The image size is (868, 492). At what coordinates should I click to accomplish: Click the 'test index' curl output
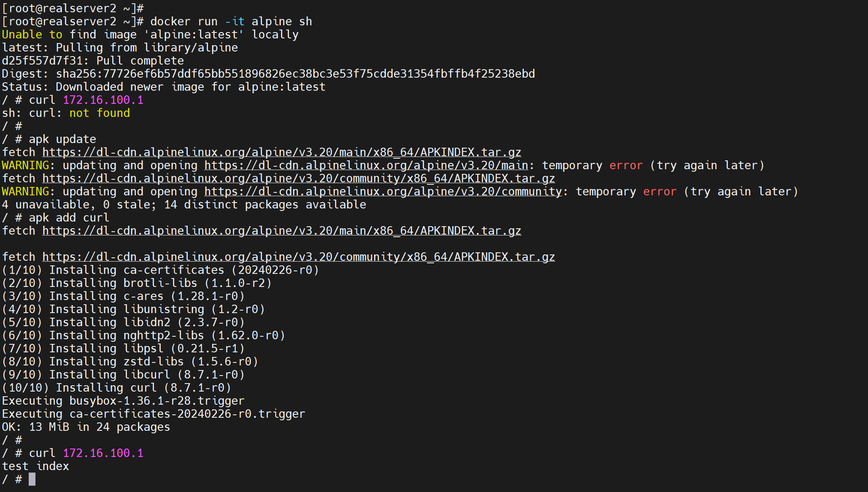(x=35, y=466)
